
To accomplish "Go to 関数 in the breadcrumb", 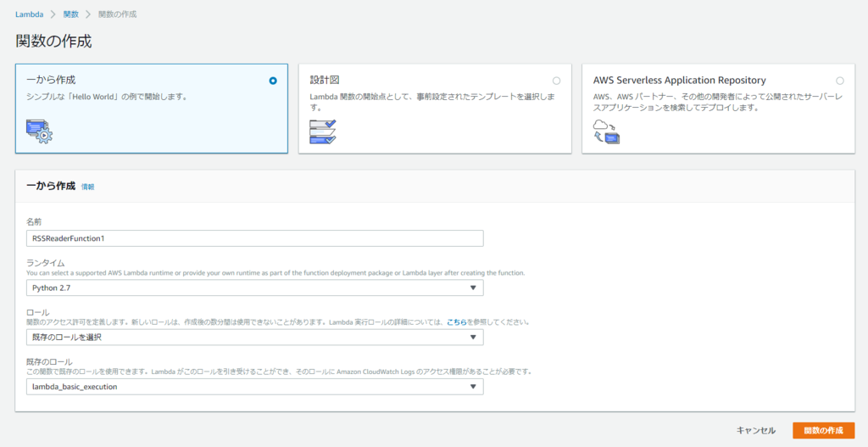I will coord(71,14).
